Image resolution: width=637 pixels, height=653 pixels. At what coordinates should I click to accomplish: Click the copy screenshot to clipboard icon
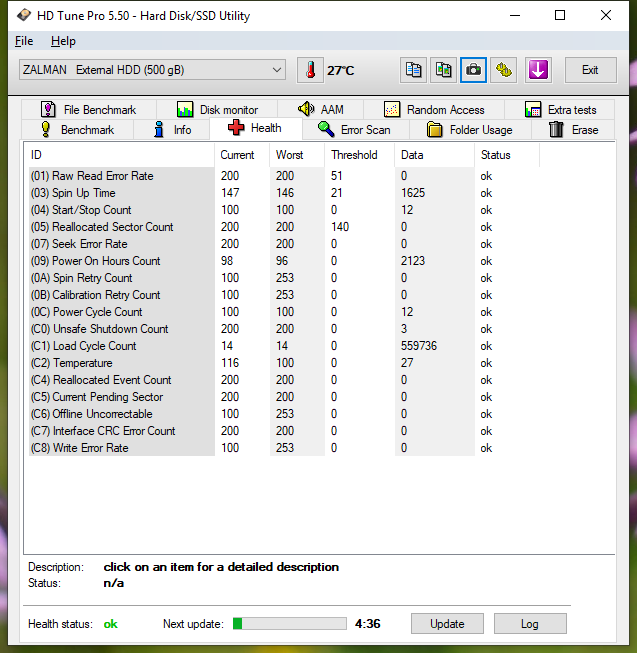[443, 70]
